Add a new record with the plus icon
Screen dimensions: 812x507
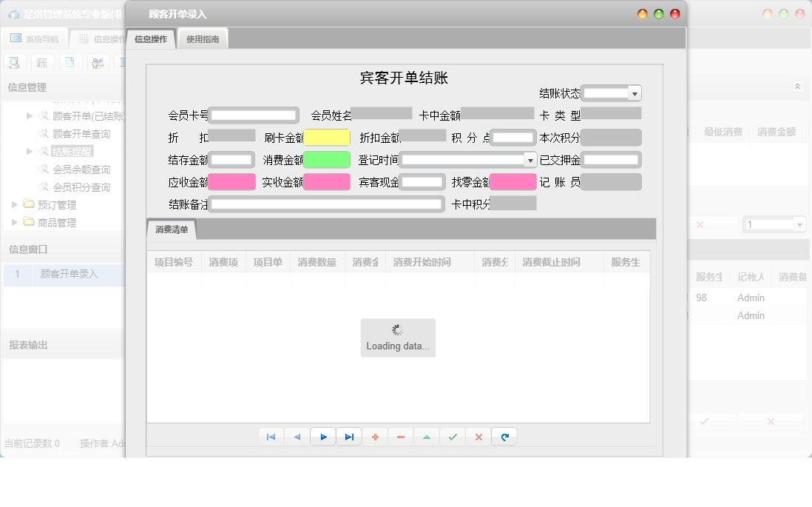point(375,437)
